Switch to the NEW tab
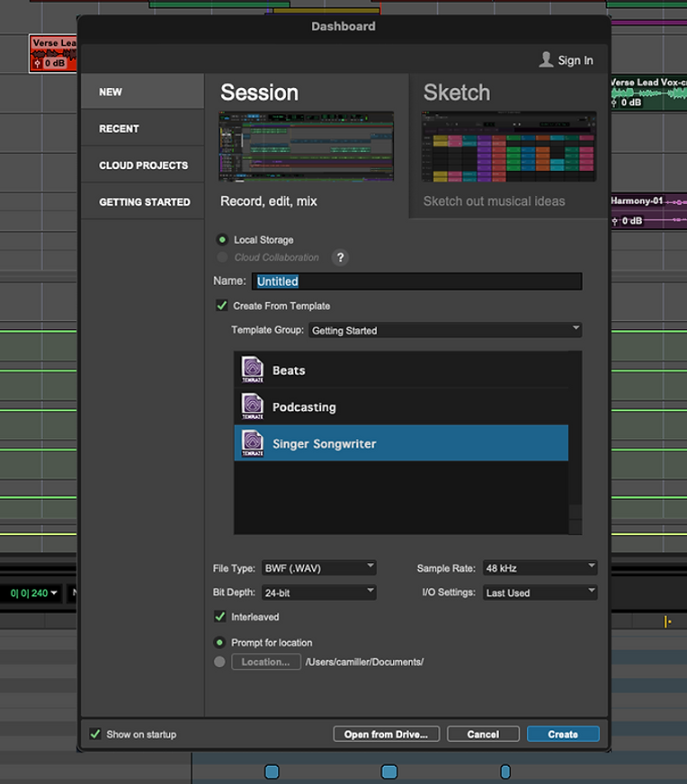Image resolution: width=687 pixels, height=784 pixels. click(x=142, y=92)
